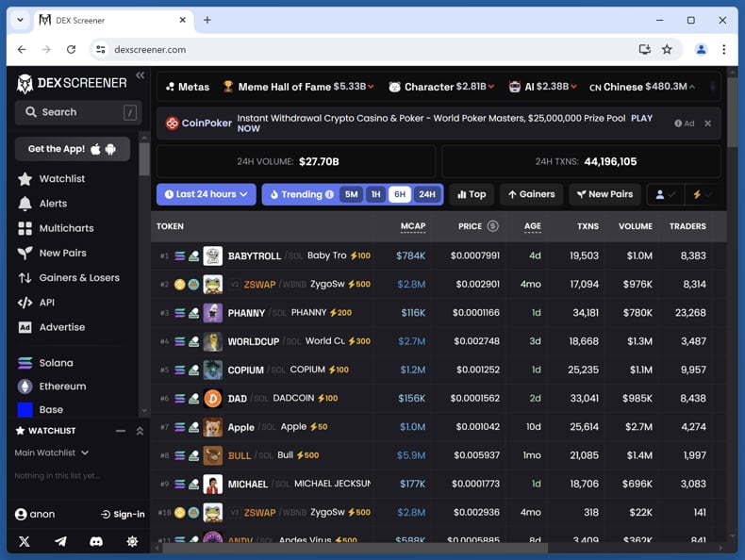Reload the page with refresh icon
This screenshot has height=560, width=745.
pyautogui.click(x=71, y=49)
